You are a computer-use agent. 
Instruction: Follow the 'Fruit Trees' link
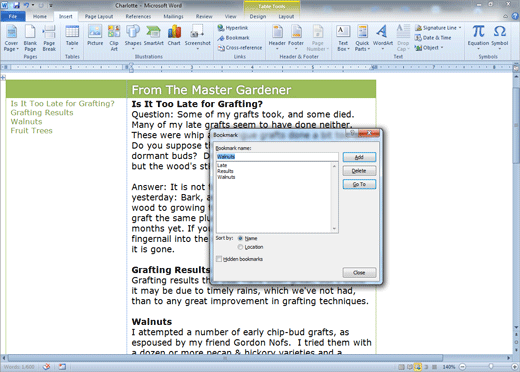pos(31,131)
